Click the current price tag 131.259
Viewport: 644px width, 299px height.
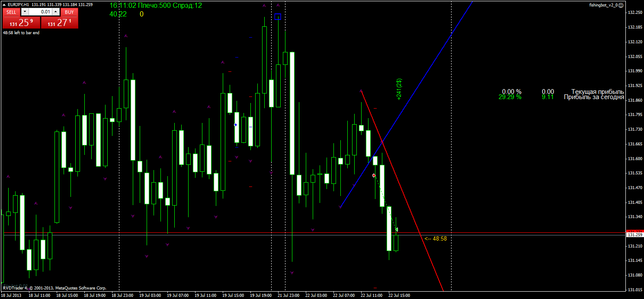pyautogui.click(x=634, y=235)
